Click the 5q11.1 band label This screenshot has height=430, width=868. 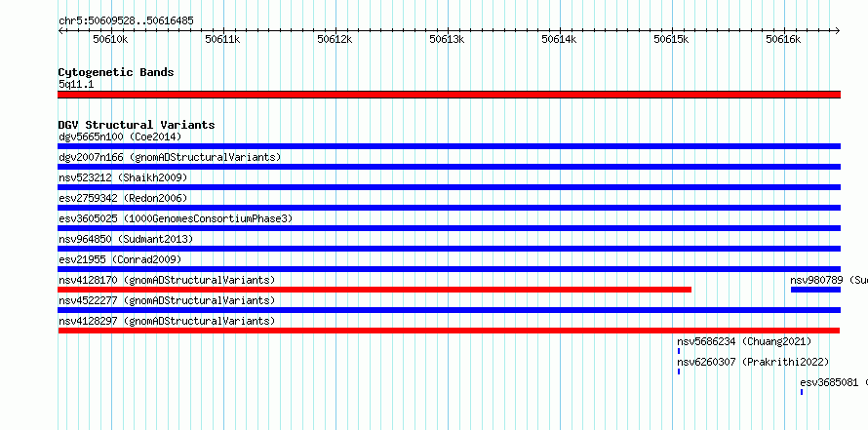[x=76, y=85]
